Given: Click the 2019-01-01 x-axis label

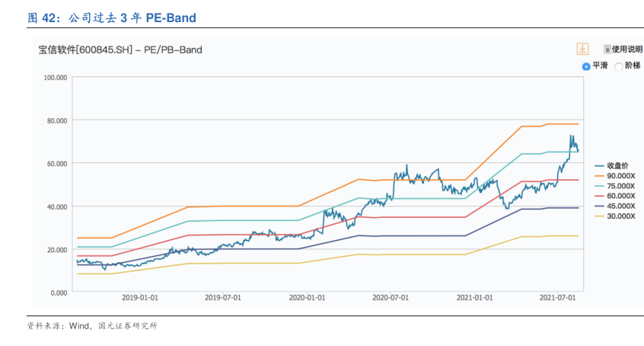Looking at the screenshot, I should click(140, 298).
